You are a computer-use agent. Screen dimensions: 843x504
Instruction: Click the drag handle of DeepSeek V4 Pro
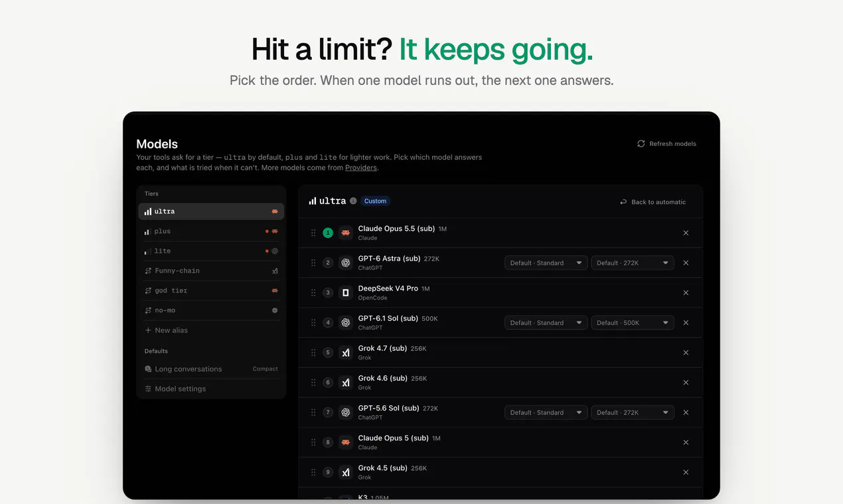(313, 292)
